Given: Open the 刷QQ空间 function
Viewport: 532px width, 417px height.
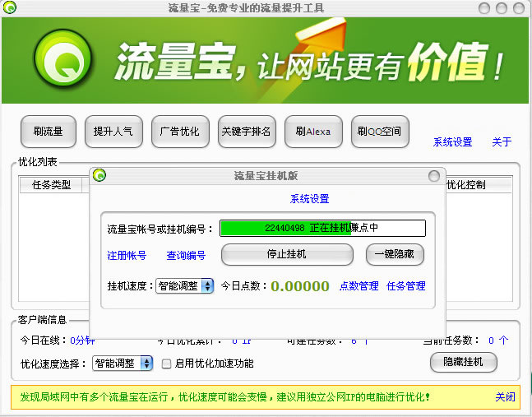Looking at the screenshot, I should (x=380, y=132).
